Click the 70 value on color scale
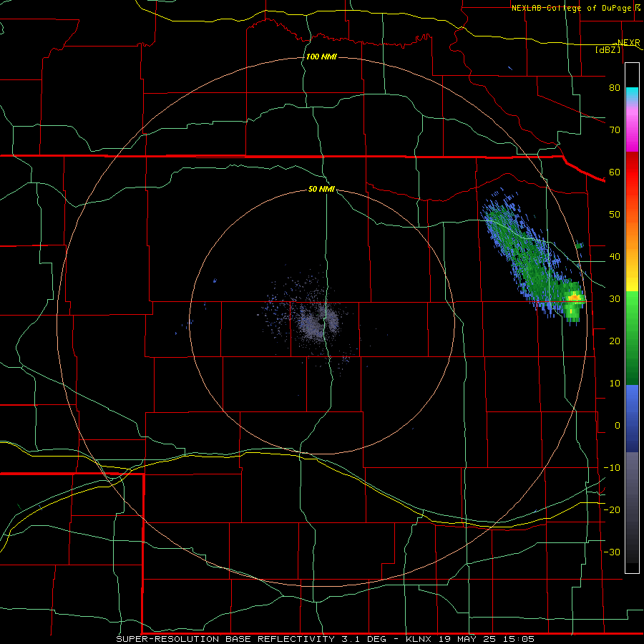Screen dimensions: 644x644 [x=615, y=130]
